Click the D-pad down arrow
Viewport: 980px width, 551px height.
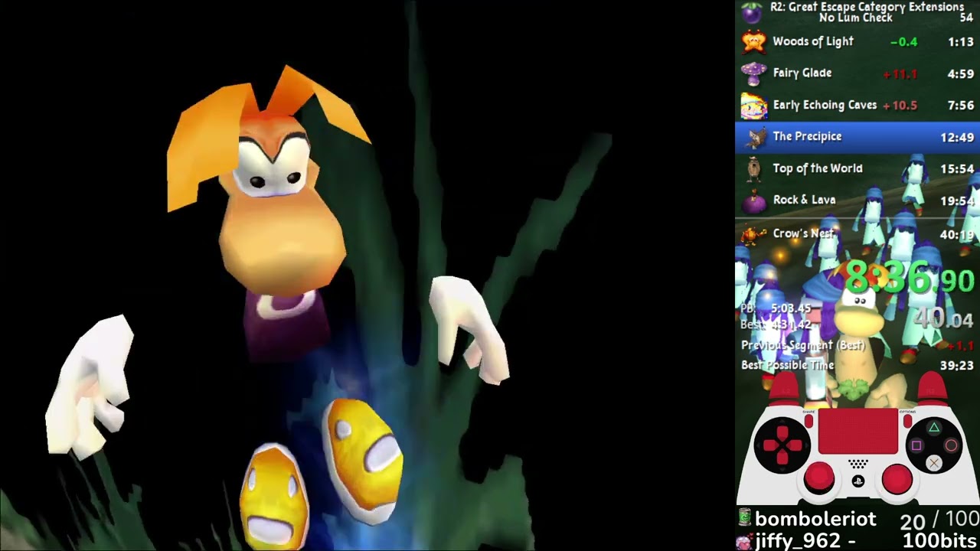782,458
